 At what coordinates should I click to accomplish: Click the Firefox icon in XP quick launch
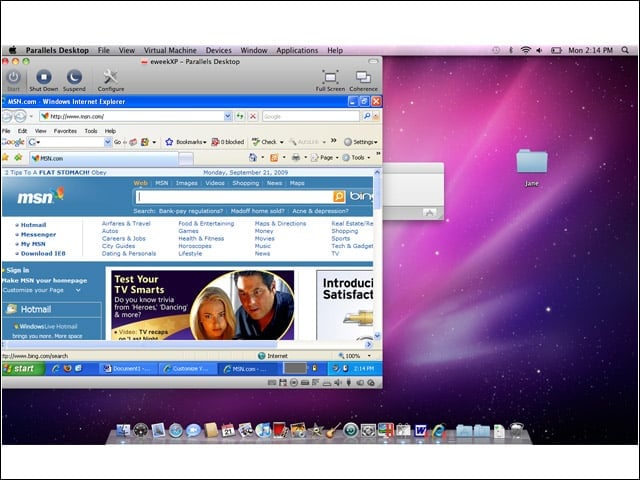click(67, 369)
